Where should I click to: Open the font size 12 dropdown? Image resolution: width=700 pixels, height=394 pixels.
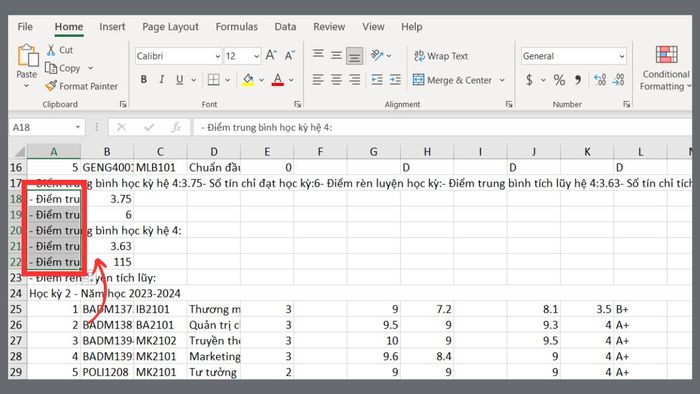click(x=256, y=56)
